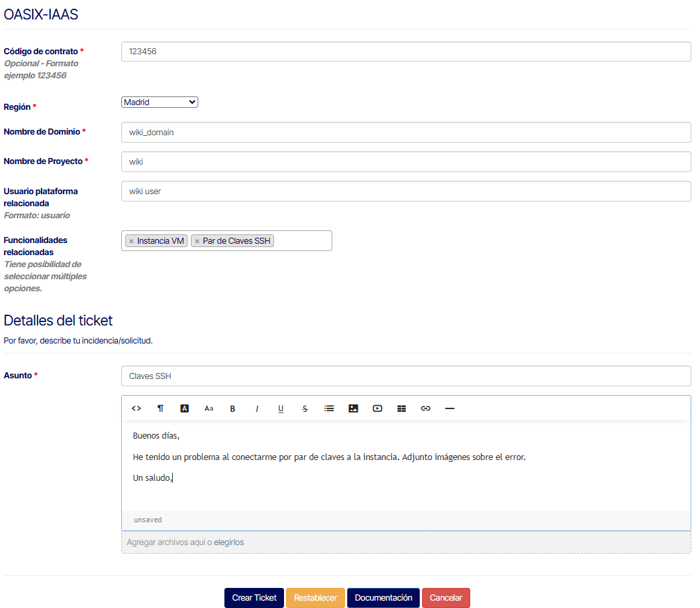Apply strikethrough formatting

point(305,408)
